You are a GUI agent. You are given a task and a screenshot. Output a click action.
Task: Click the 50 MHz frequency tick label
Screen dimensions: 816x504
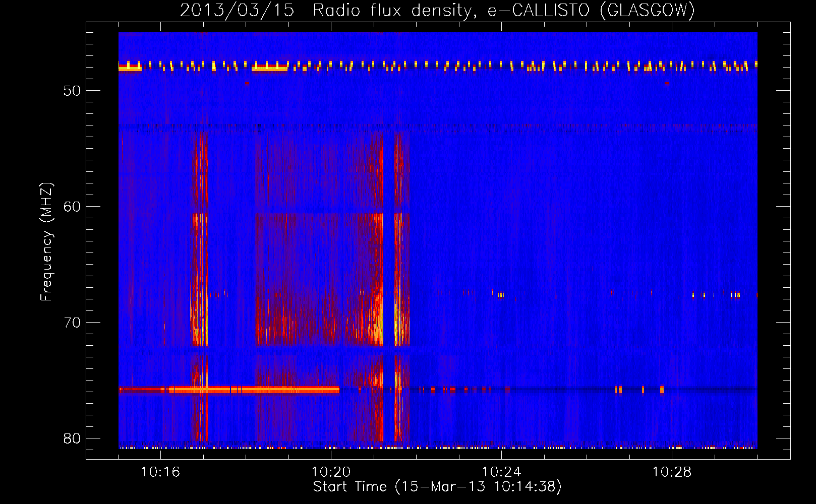coord(72,91)
